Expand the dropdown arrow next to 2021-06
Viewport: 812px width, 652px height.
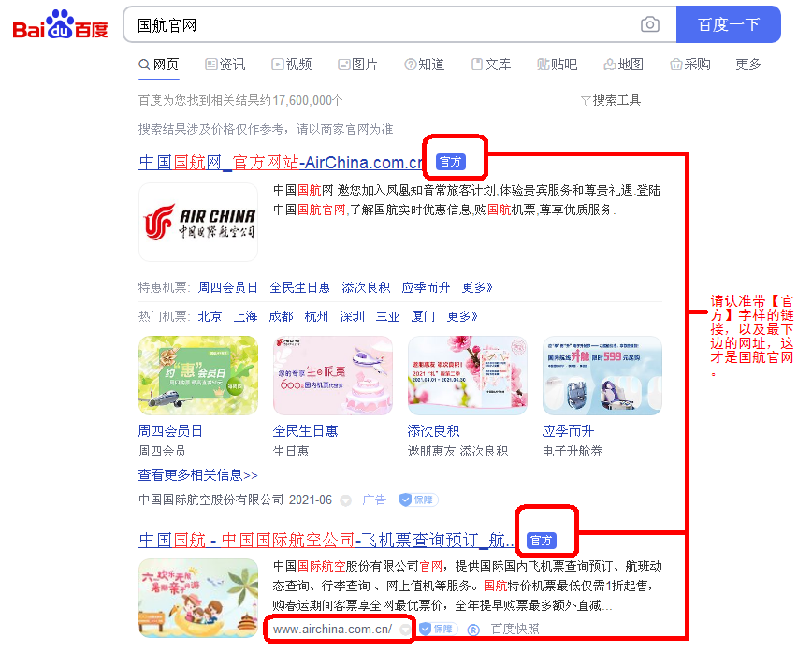(345, 500)
